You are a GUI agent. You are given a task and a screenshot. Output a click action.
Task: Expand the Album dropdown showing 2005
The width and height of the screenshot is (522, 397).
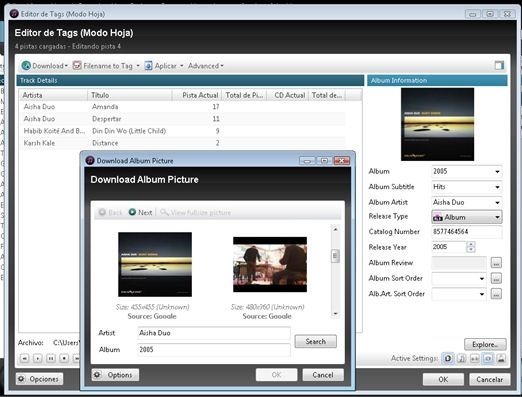[497, 172]
